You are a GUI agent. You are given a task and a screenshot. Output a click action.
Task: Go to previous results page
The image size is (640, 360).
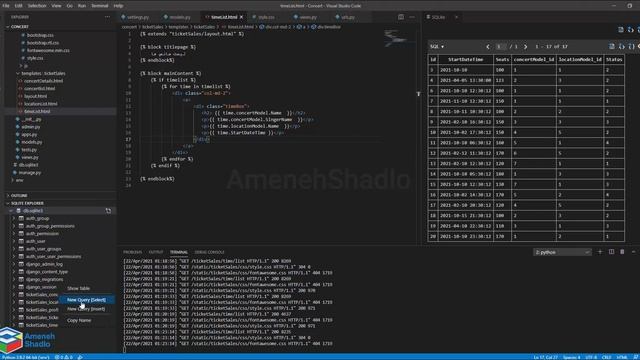pos(488,47)
